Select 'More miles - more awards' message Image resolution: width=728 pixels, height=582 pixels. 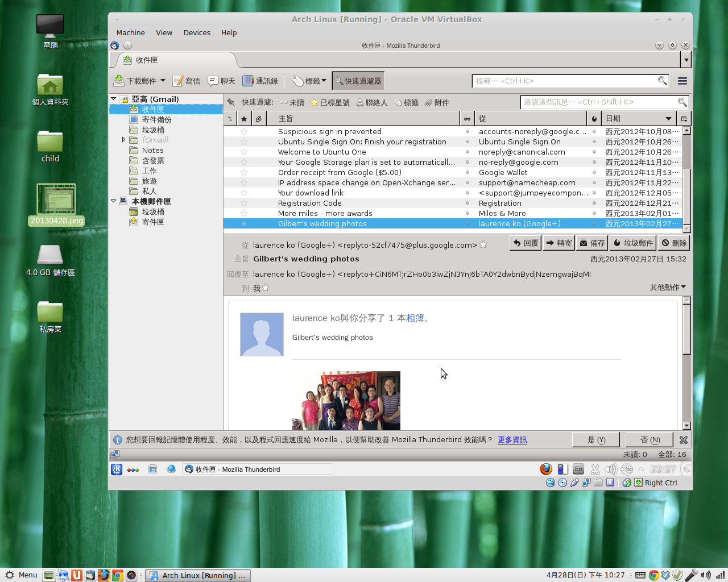pyautogui.click(x=453, y=214)
